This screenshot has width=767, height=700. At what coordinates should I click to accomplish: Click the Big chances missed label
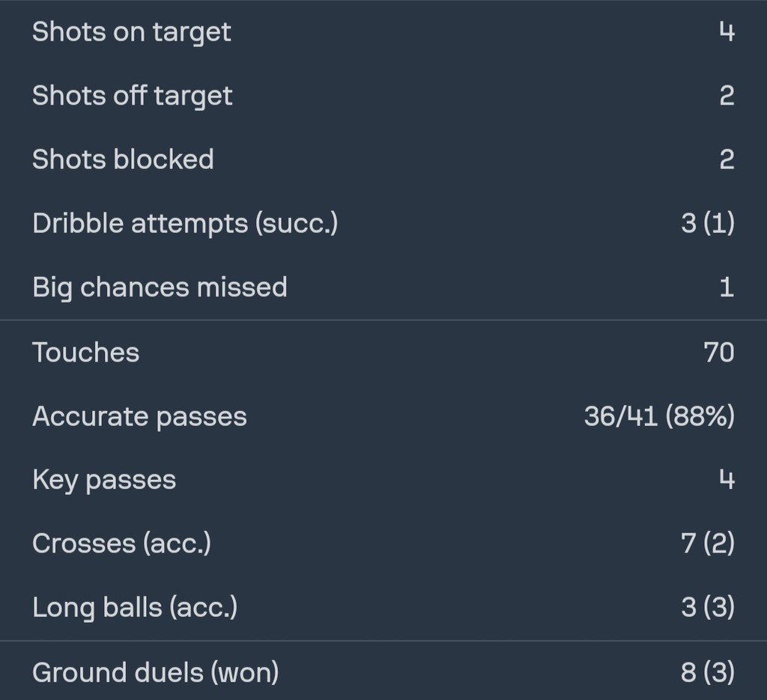pyautogui.click(x=160, y=287)
